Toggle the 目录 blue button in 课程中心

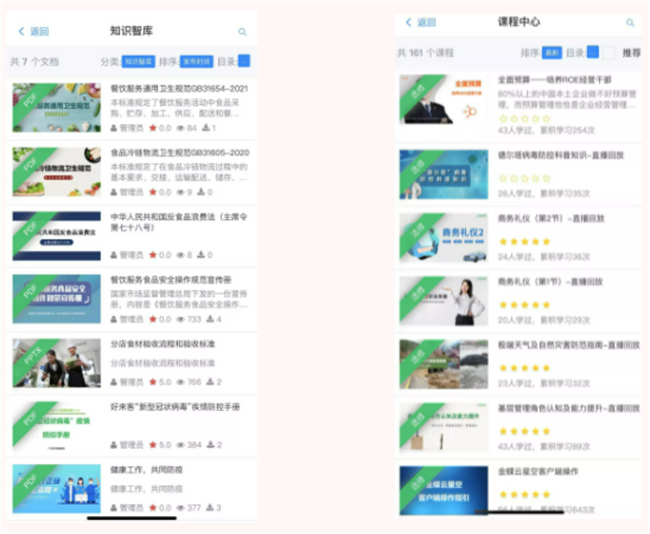coord(593,52)
